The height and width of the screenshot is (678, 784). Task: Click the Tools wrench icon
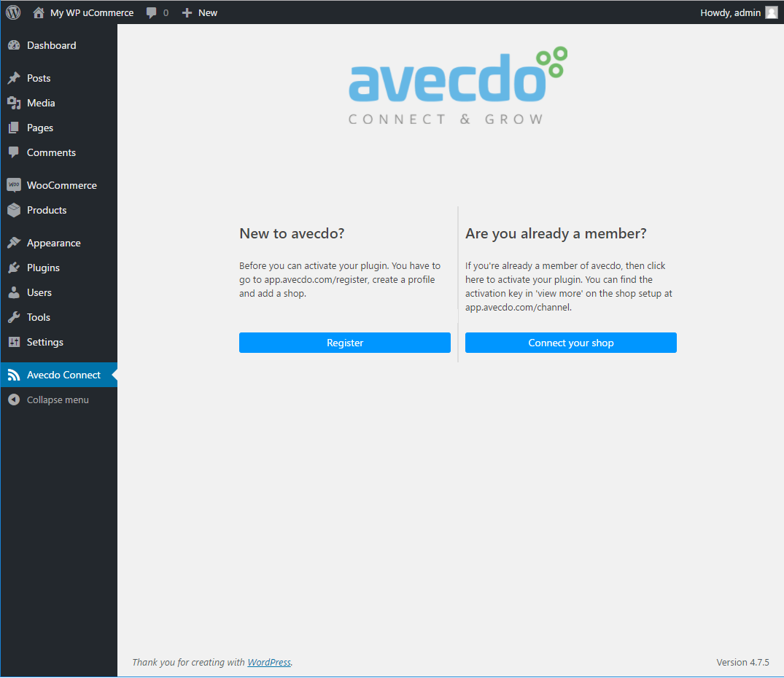tap(14, 317)
